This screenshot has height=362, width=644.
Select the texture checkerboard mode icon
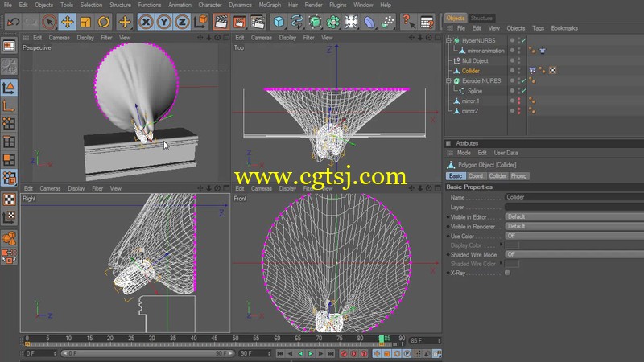coord(9,200)
